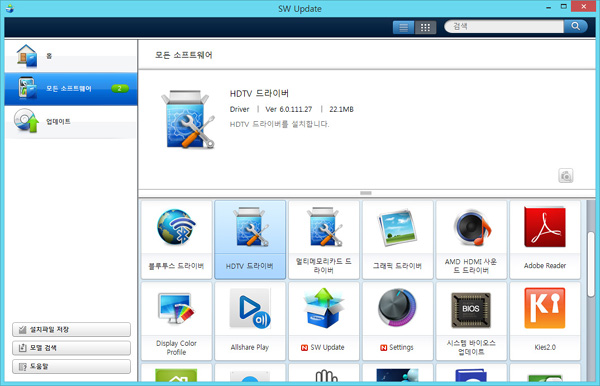The image size is (600, 386).
Task: Click the magnifier search button
Action: pos(576,26)
